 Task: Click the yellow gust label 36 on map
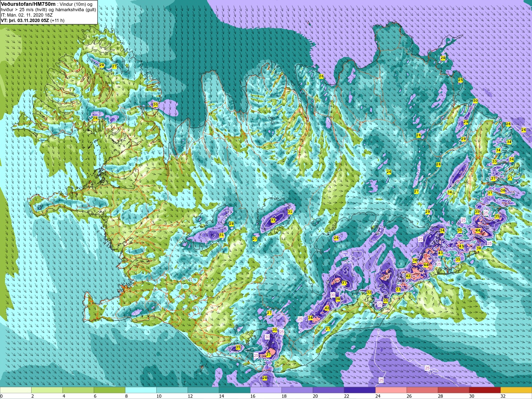(x=503, y=191)
